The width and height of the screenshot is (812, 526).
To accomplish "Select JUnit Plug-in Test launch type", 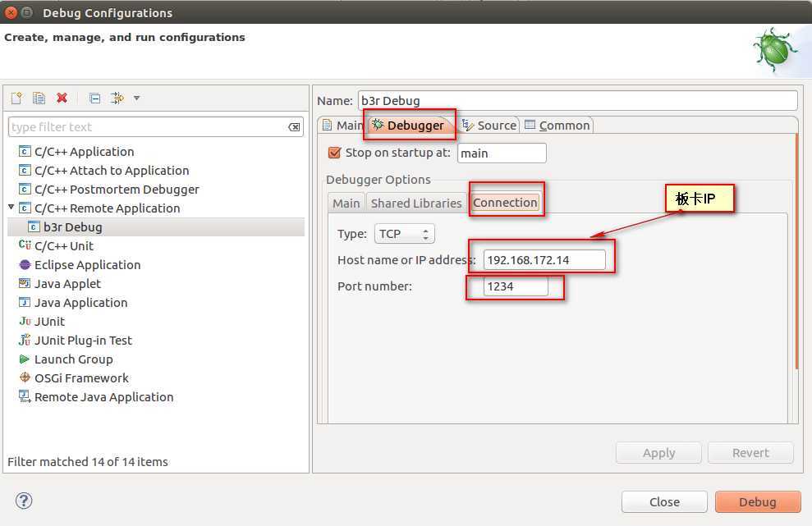I will [x=83, y=341].
